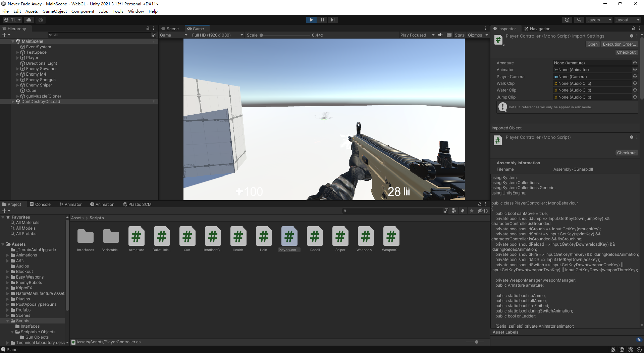The width and height of the screenshot is (644, 353).
Task: Adjust the Game view Scale slider
Action: tap(261, 35)
